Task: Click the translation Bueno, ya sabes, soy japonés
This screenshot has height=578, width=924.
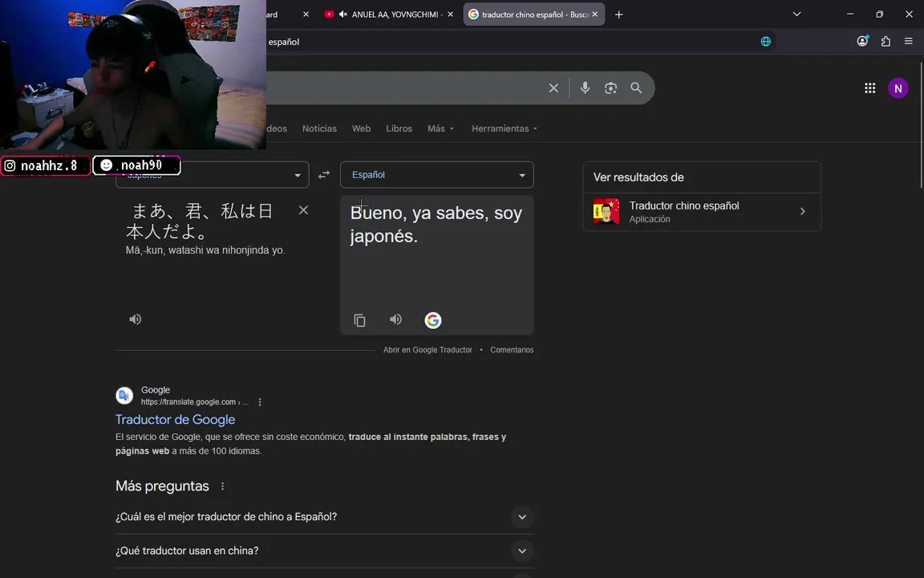Action: click(x=436, y=225)
